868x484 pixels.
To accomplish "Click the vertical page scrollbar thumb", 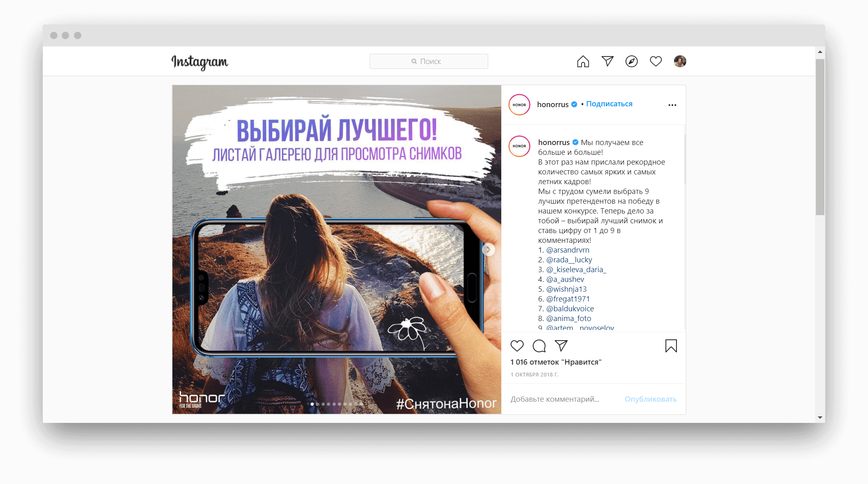I will tap(820, 137).
